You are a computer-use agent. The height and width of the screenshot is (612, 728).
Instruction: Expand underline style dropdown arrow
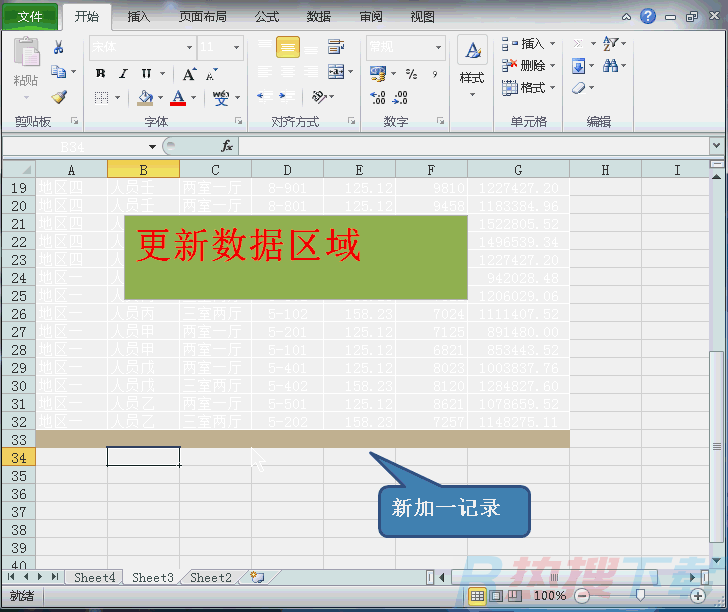click(x=162, y=73)
